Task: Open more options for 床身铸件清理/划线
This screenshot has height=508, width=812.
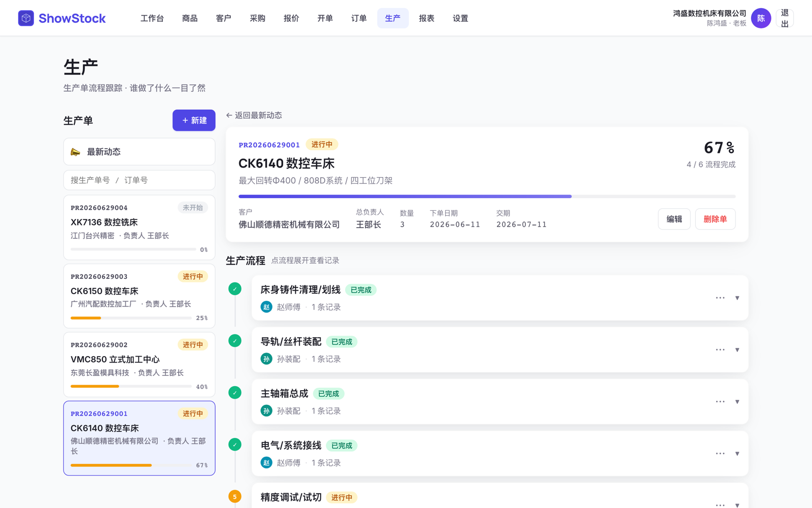Action: [x=720, y=298]
